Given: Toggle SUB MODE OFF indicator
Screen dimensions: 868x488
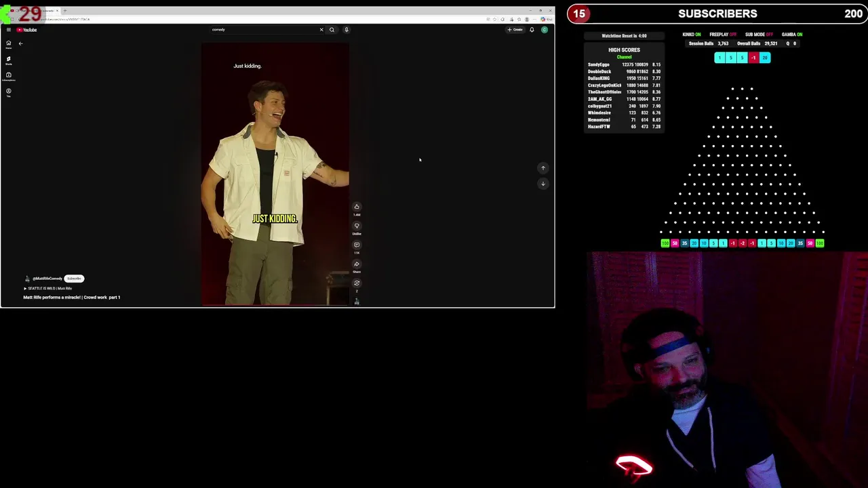Looking at the screenshot, I should 759,35.
